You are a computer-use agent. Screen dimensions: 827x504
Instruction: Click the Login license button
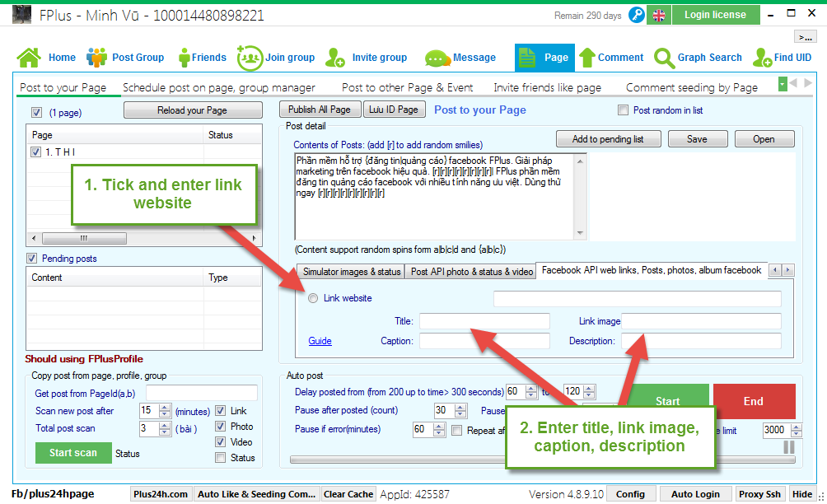(716, 15)
